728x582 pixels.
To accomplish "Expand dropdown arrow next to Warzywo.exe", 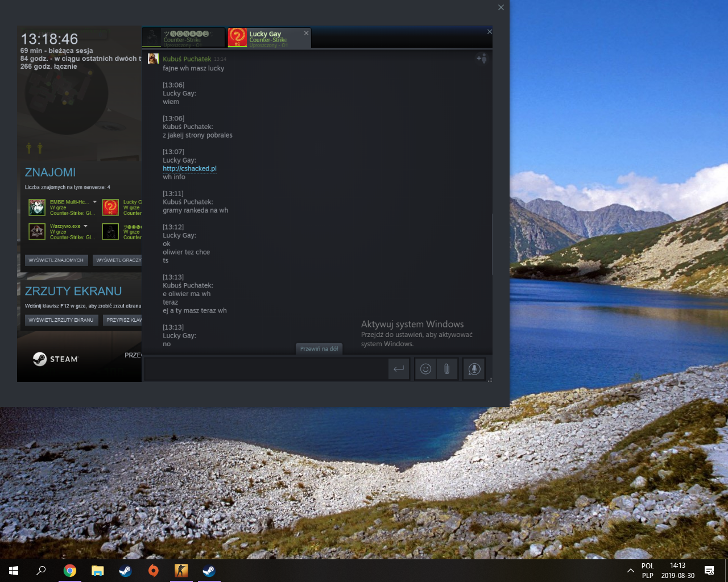I will click(85, 226).
